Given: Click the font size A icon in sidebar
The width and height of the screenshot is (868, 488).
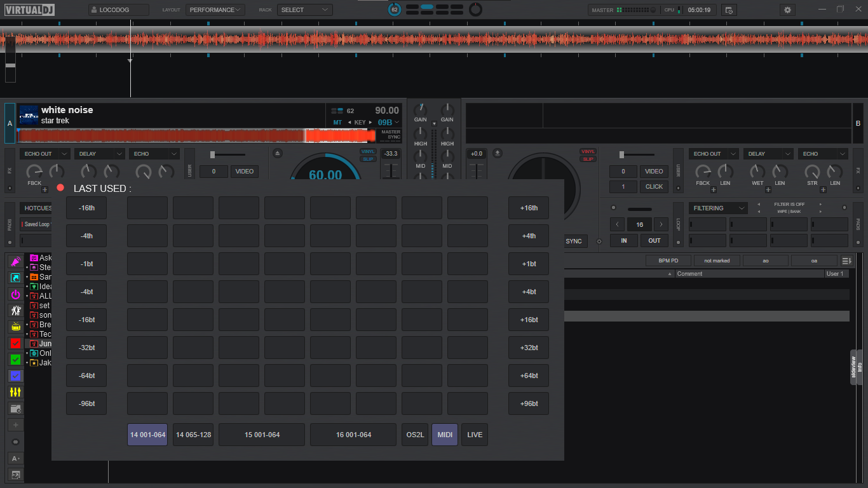Looking at the screenshot, I should coord(15,458).
